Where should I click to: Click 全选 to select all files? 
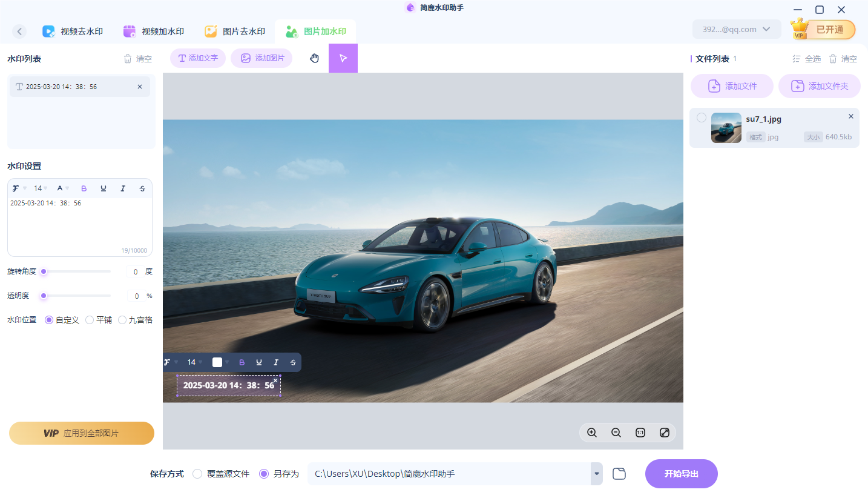point(807,59)
